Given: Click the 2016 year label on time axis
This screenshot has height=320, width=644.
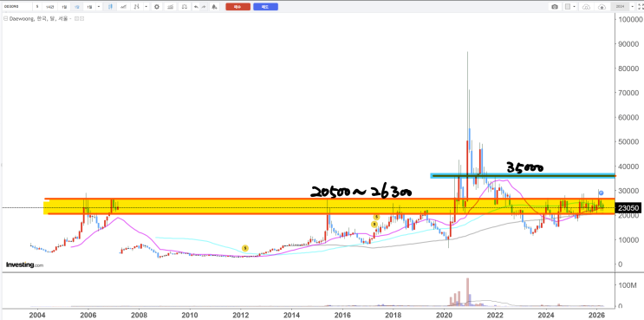Looking at the screenshot, I should point(342,315).
